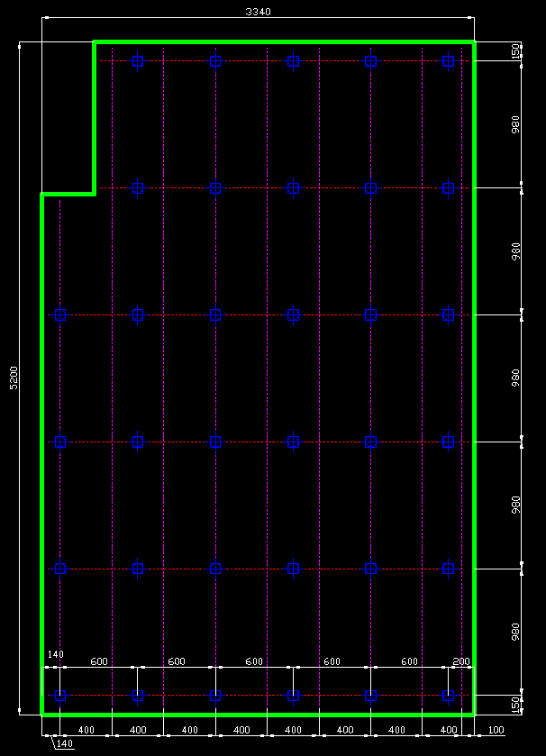Click the 150 dimension at lower right corner

(515, 705)
